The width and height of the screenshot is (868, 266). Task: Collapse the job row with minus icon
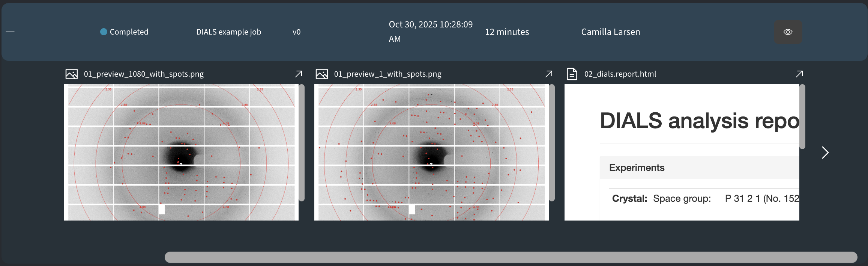(10, 32)
